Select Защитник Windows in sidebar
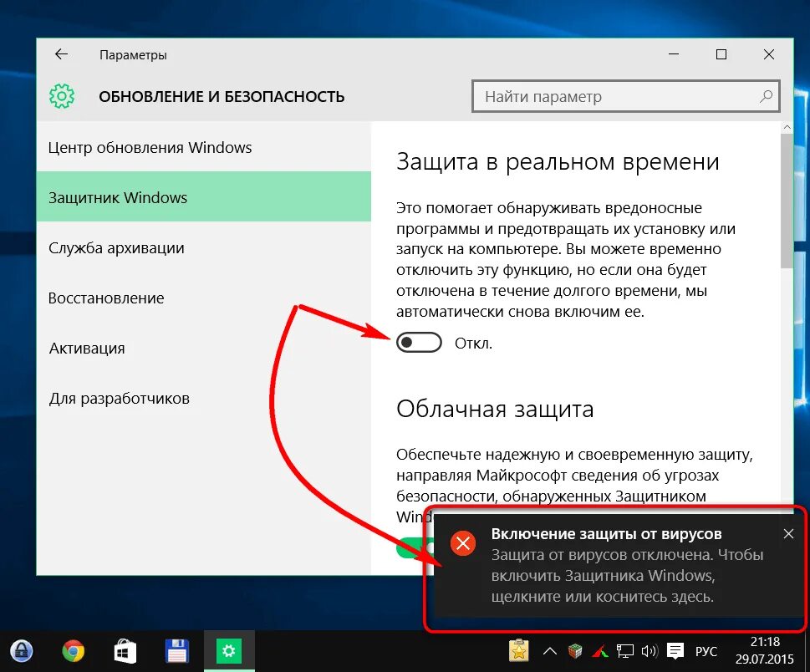This screenshot has height=672, width=810. pos(203,197)
